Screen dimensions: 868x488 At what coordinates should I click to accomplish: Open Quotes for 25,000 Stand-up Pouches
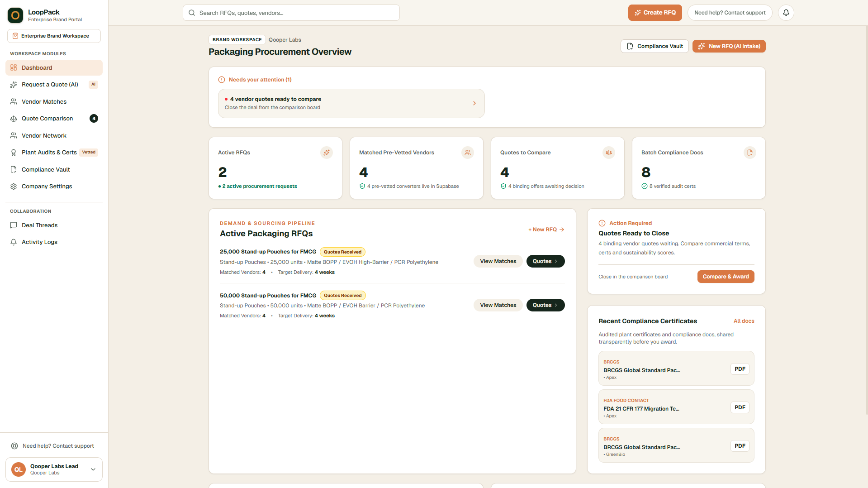pos(545,261)
